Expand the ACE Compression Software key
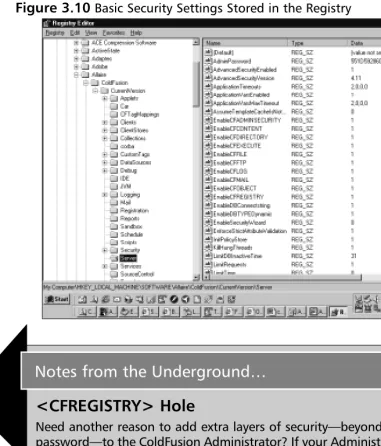Screen dimensions: 381x446 point(76,43)
